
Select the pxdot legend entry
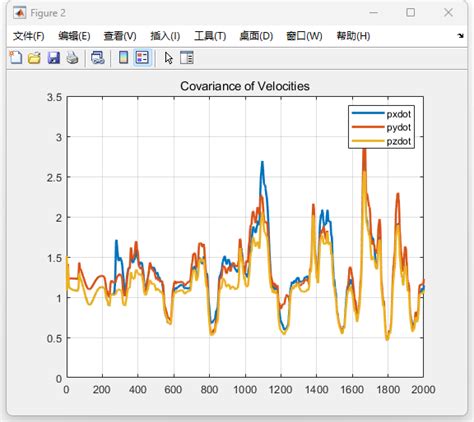coord(381,114)
